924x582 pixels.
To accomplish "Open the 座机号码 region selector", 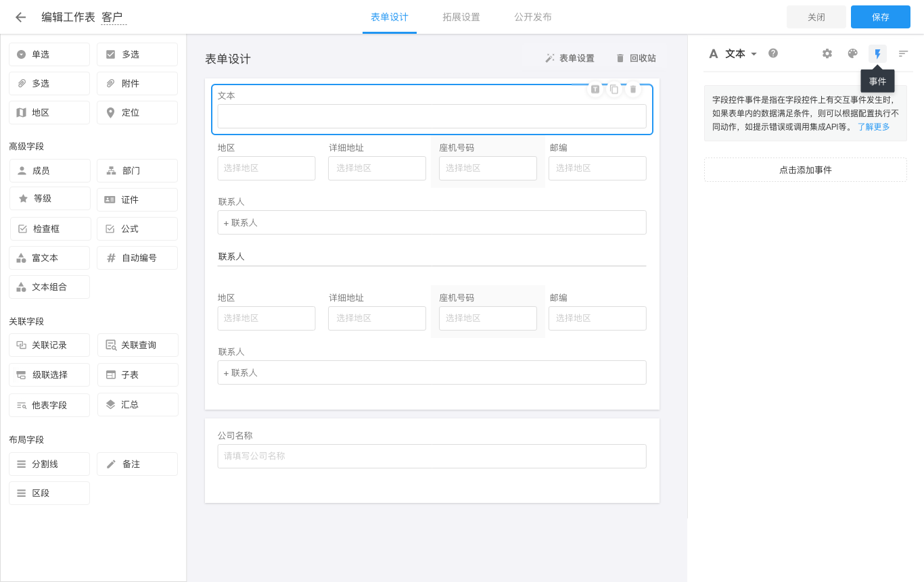I will click(488, 168).
